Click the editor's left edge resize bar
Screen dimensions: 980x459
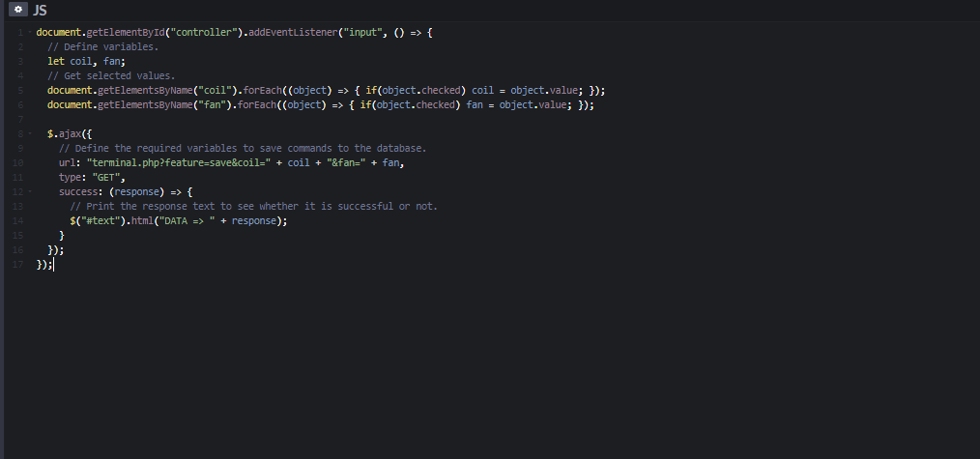(x=2, y=232)
